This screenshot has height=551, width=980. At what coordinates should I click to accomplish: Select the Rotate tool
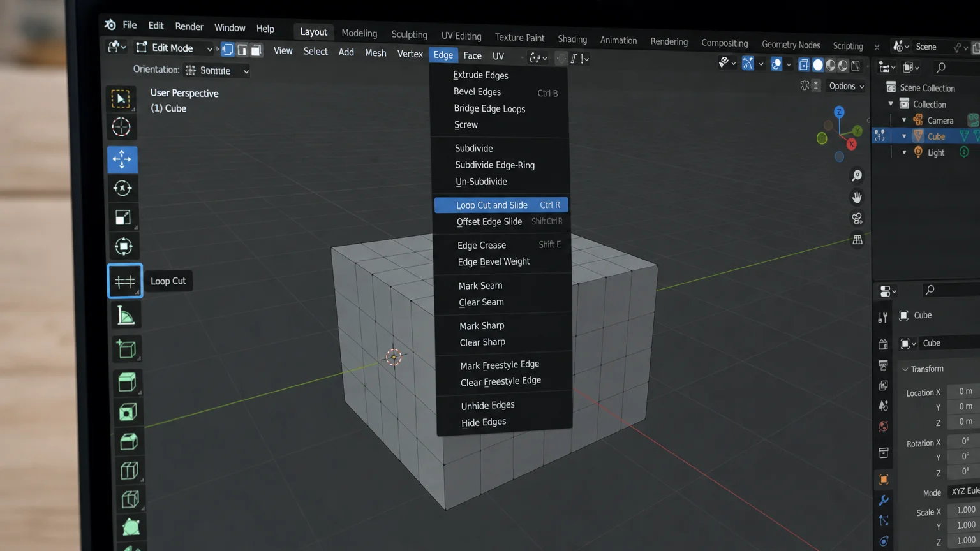[x=122, y=188]
